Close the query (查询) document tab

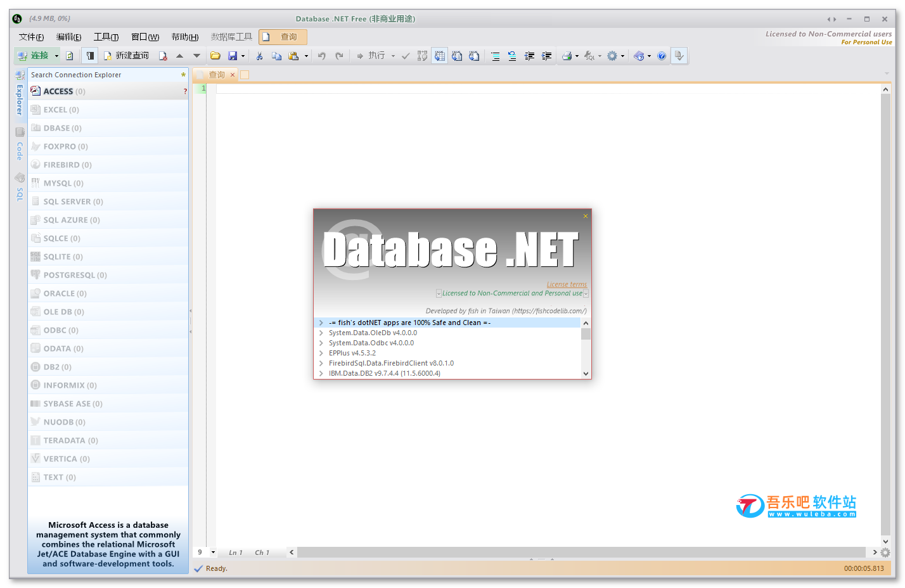(x=233, y=75)
